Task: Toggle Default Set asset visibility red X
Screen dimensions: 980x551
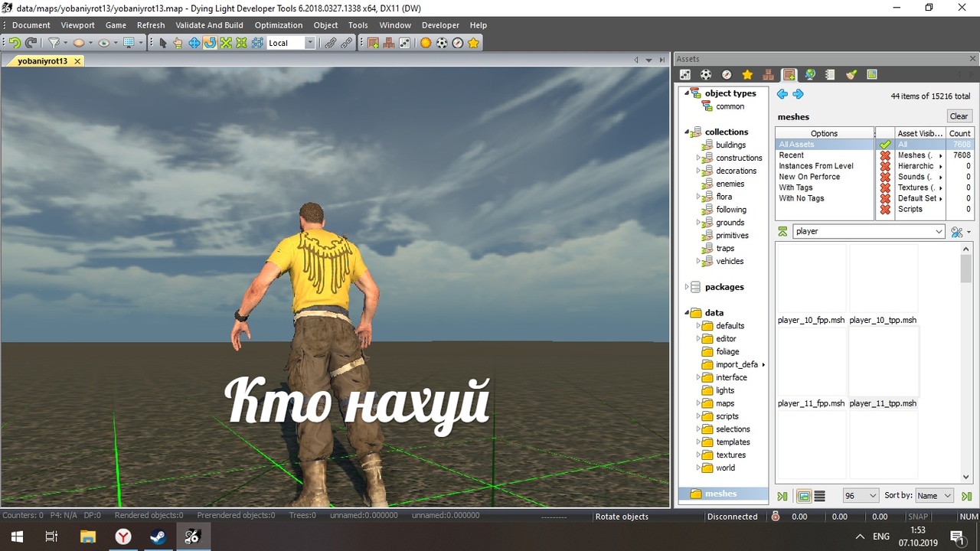Action: click(885, 198)
